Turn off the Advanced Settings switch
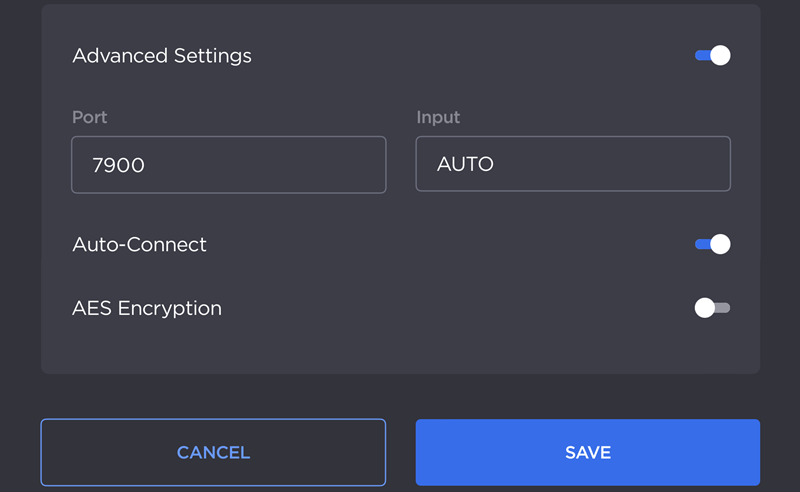Image resolution: width=800 pixels, height=492 pixels. coord(712,55)
